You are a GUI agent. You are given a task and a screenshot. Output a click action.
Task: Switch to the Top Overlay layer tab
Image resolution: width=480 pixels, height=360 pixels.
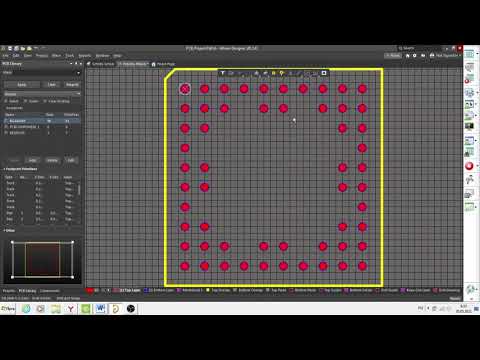218,290
